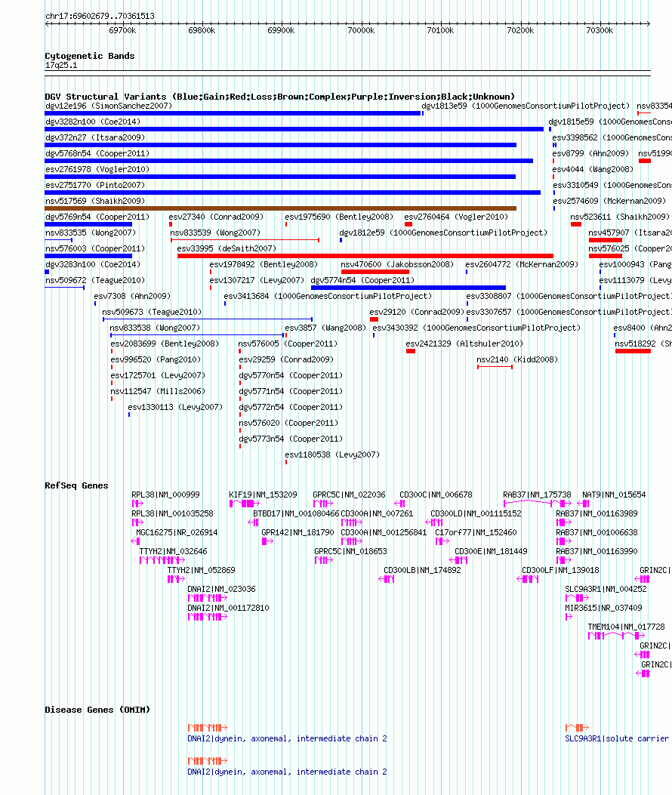672x795 pixels.
Task: Select the Cytogenetic Bands track title
Action: point(90,56)
